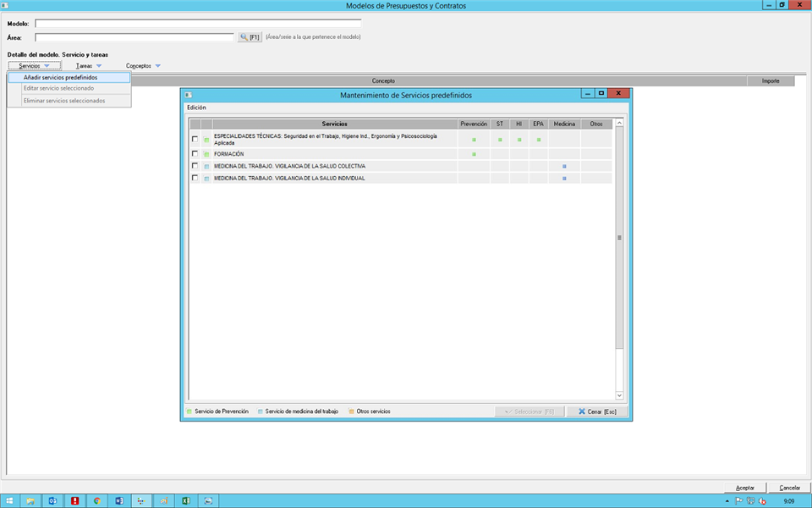Open Excel from the taskbar
The image size is (812, 508).
click(x=184, y=500)
